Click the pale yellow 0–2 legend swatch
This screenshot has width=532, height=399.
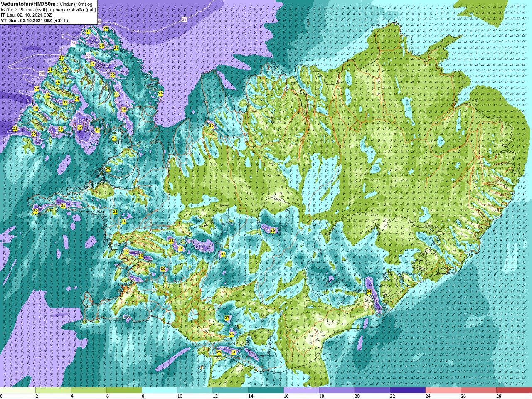click(x=18, y=390)
